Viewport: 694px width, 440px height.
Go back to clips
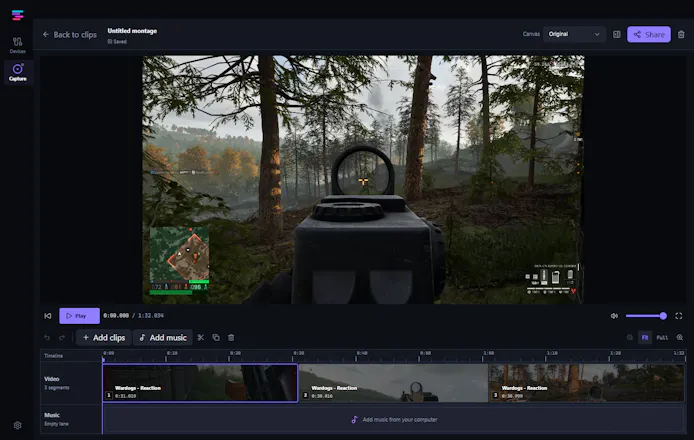click(x=70, y=35)
